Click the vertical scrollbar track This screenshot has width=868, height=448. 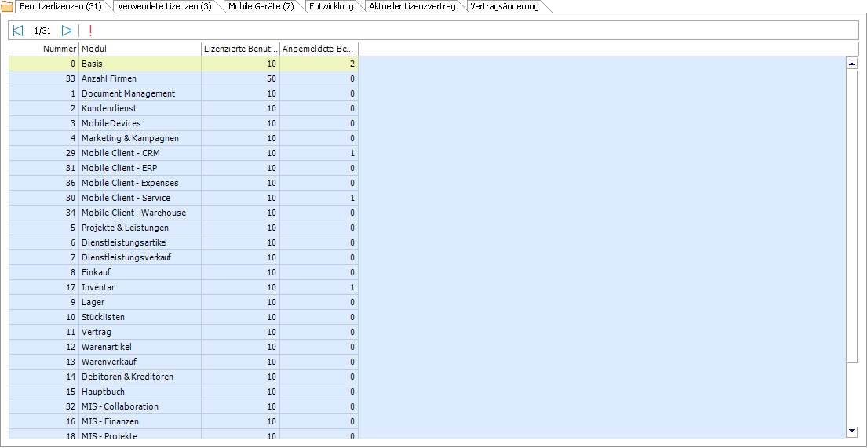[x=852, y=235]
